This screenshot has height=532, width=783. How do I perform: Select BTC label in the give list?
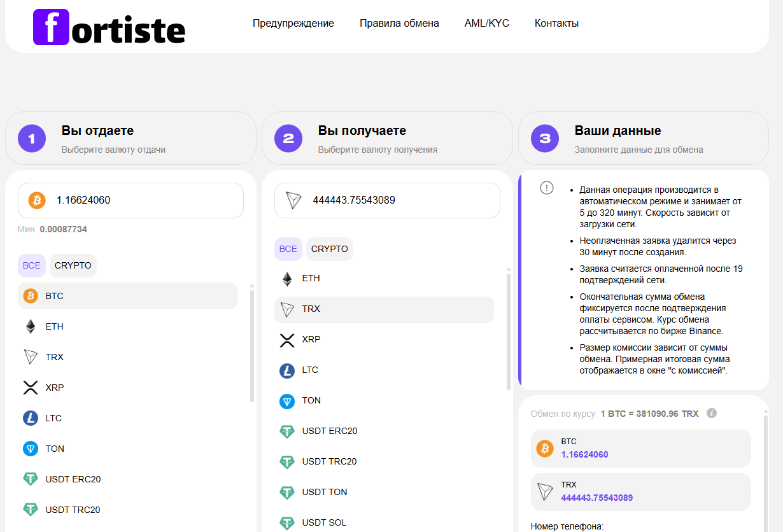[x=55, y=296]
